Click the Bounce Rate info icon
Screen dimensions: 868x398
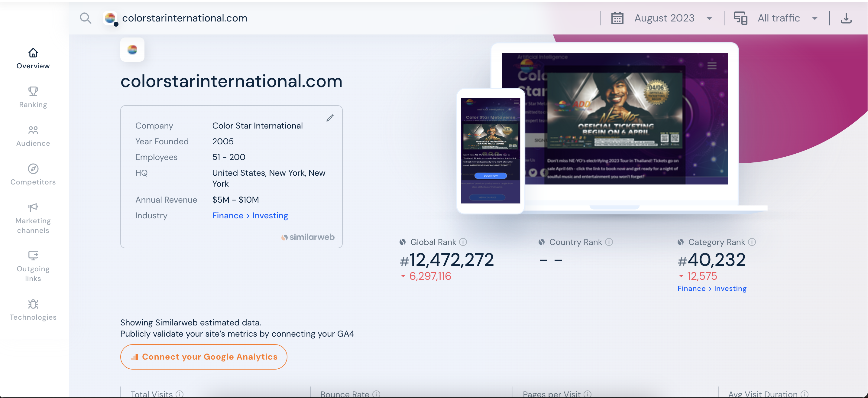[376, 394]
